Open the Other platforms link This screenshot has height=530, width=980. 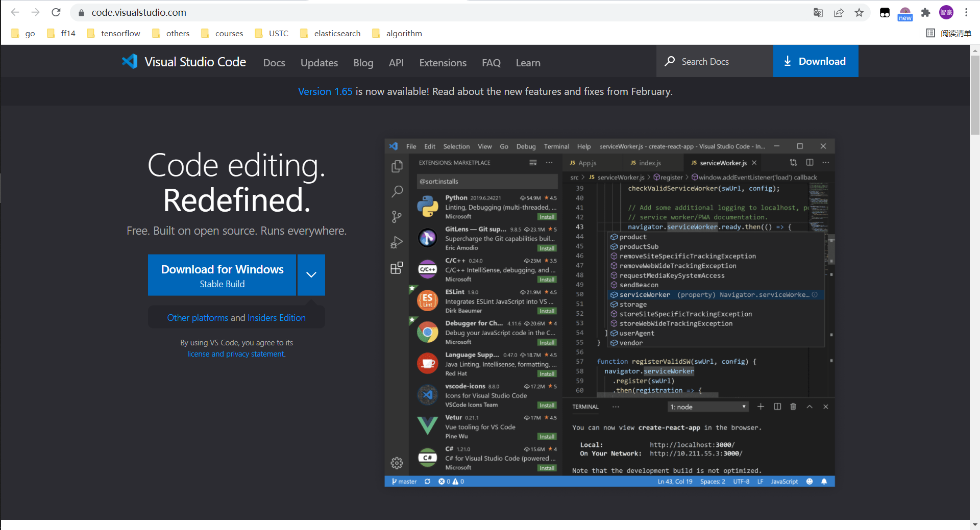[198, 318]
